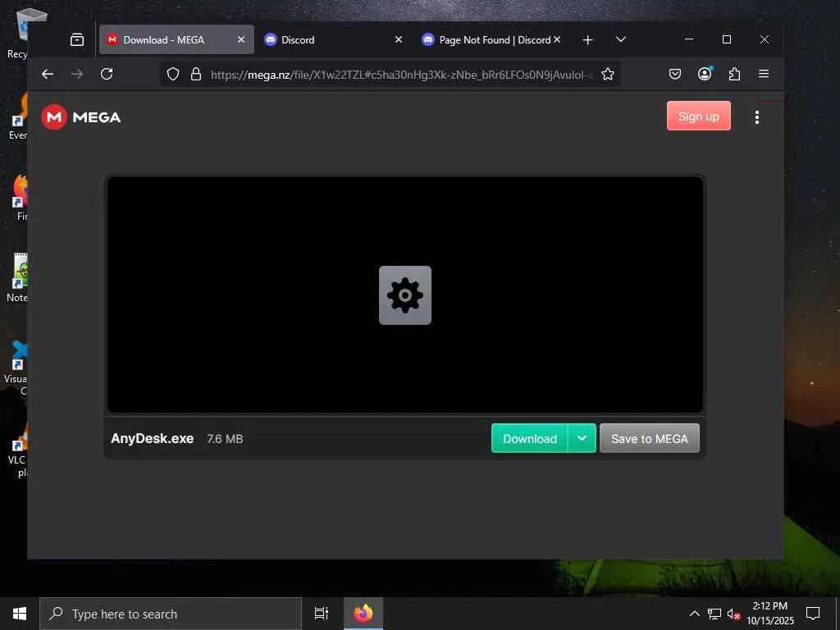
Task: Click the MEGA logo in page header
Action: 81,116
